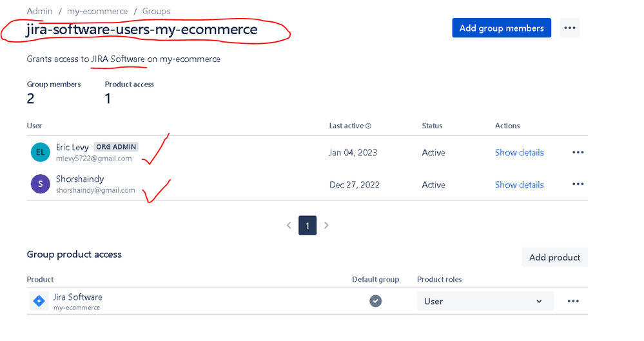Go to the next page with the right chevron
The height and width of the screenshot is (341, 644).
click(326, 225)
